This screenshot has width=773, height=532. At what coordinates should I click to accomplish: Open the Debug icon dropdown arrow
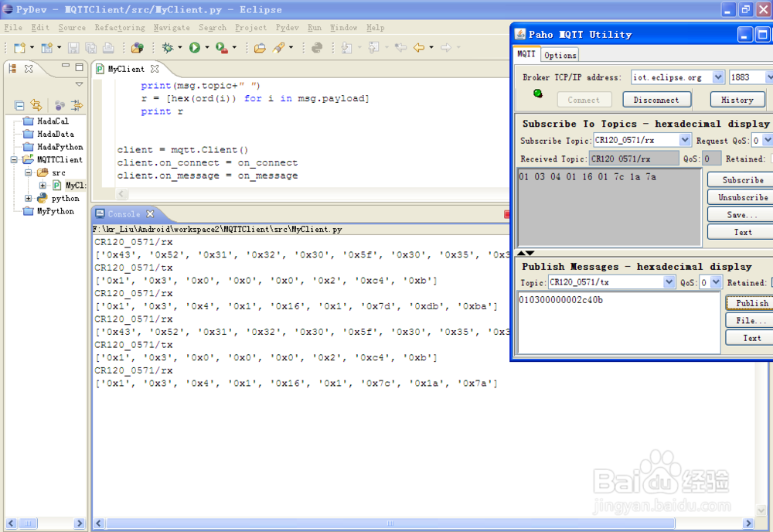coord(180,47)
